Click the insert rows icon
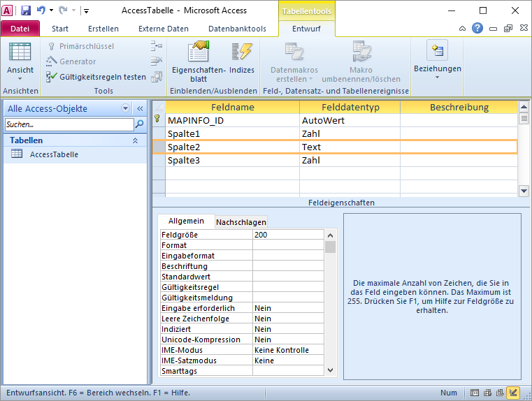Image resolution: width=532 pixels, height=401 pixels. 157,46
